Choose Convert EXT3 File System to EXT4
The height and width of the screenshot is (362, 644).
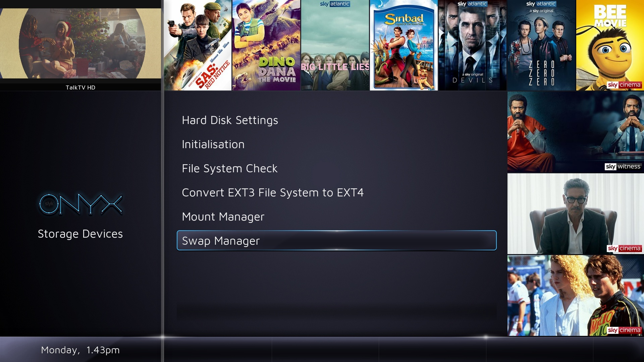336,192
